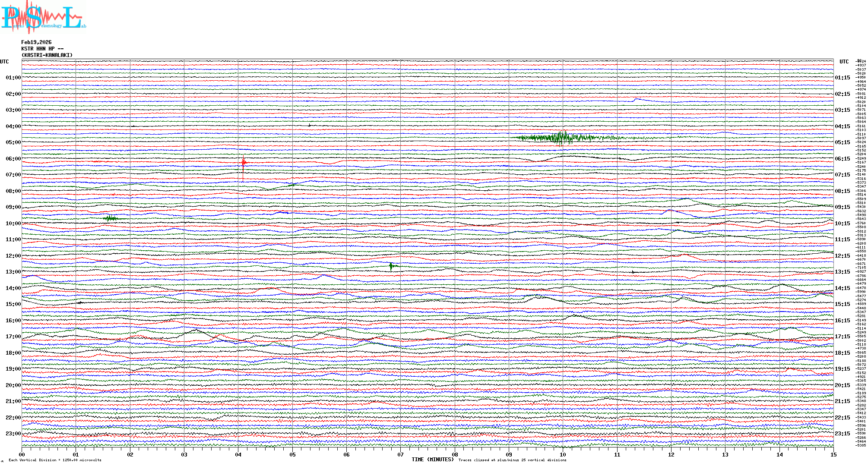868x466 pixels.
Task: Click the UTC label at top left
Action: point(4,62)
